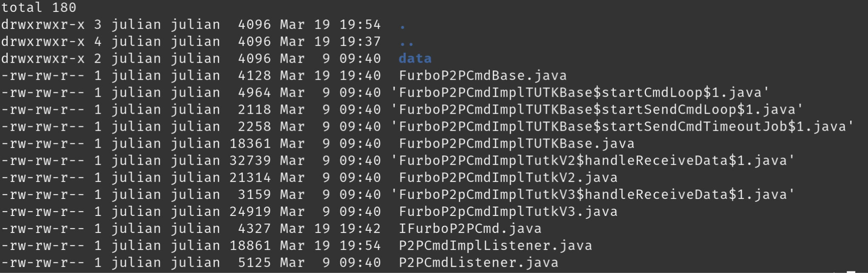Screen dimensions: 868x273
Task: Click the timestamp 19:54 of P2PCmdImplListener.java
Action: 360,246
